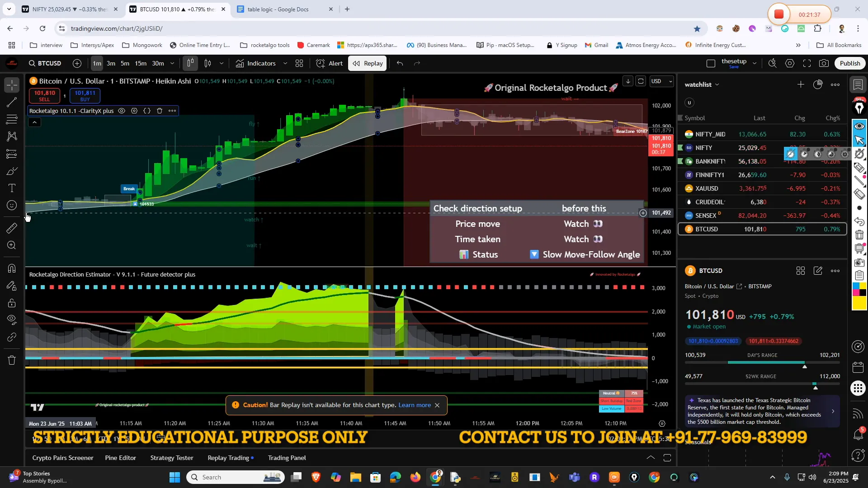Select the trend line drawing tool

click(x=12, y=102)
